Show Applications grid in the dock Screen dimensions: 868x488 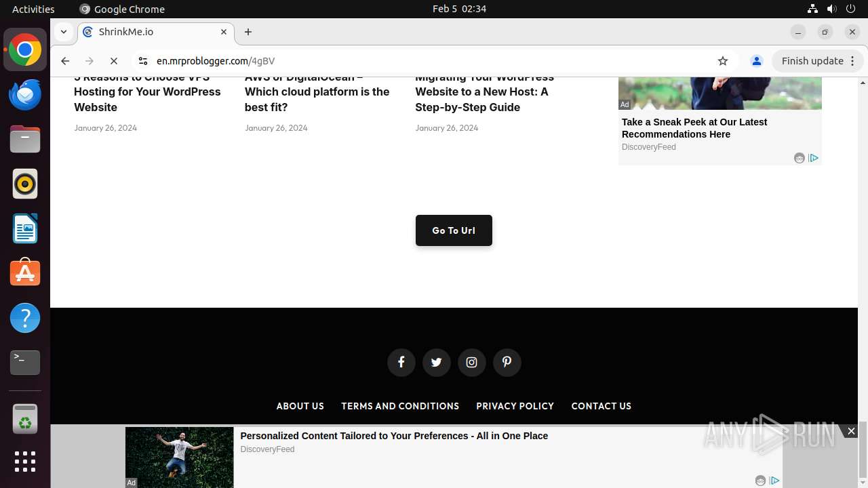(x=25, y=462)
